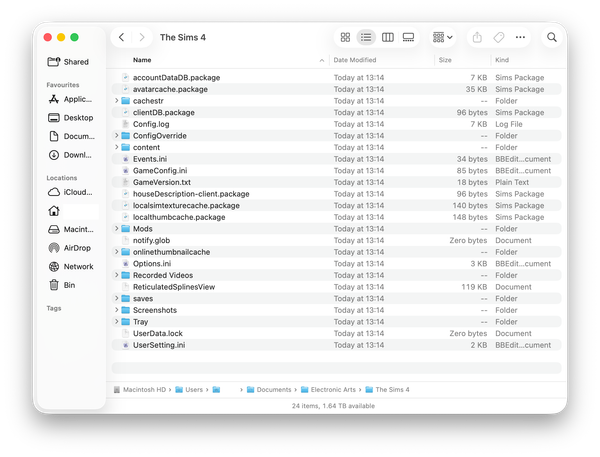Expand the Mods folder
The image size is (600, 457).
pos(117,229)
